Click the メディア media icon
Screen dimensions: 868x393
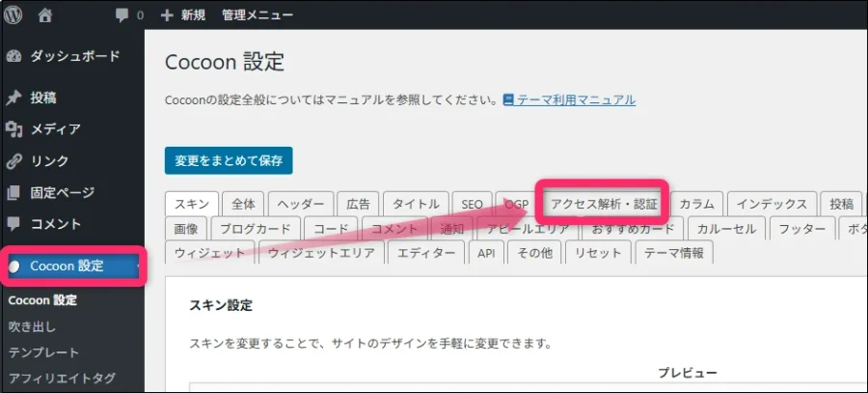[14, 129]
